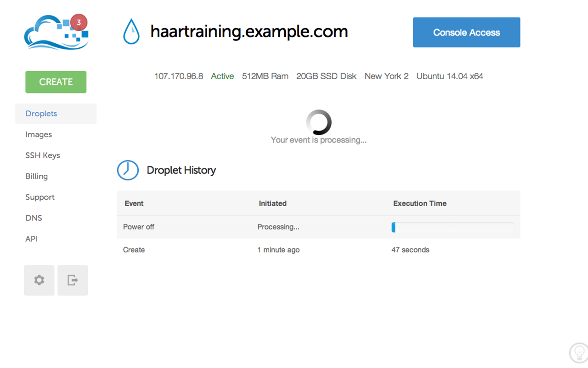
Task: Click the Power off progress bar
Action: 452,227
